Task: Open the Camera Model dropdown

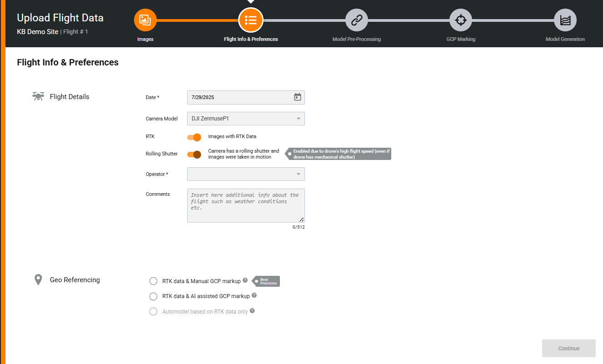Action: click(246, 119)
